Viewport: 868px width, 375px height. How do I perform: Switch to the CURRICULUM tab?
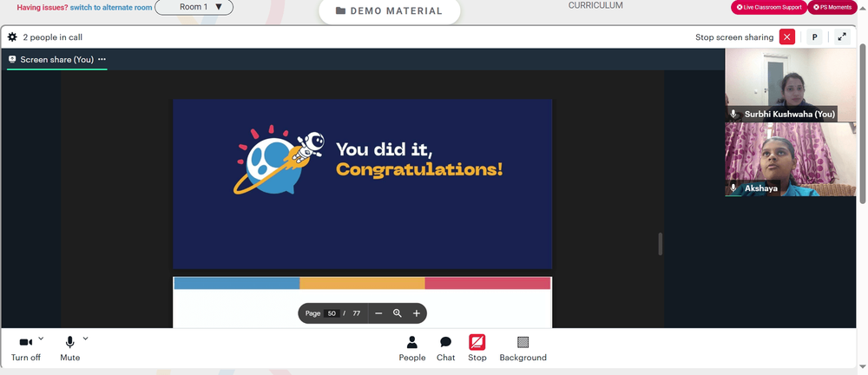[x=595, y=5]
